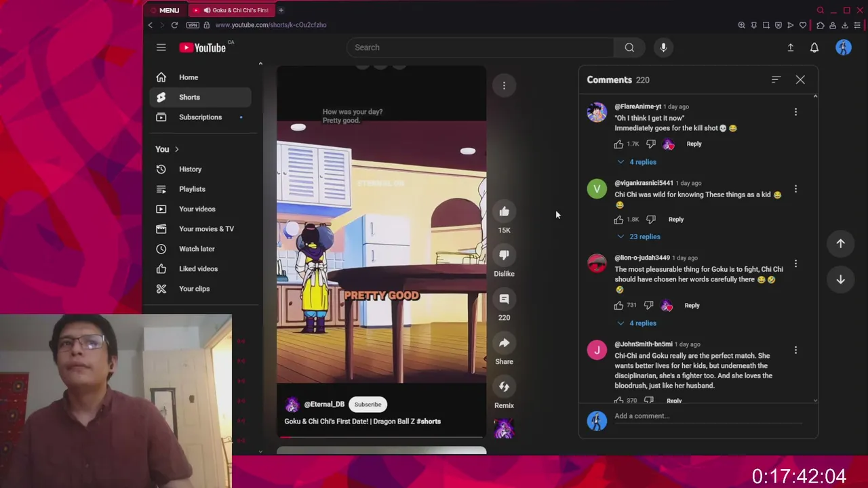The width and height of the screenshot is (868, 488).
Task: Click the comments panel scrollbar
Action: coord(815,248)
